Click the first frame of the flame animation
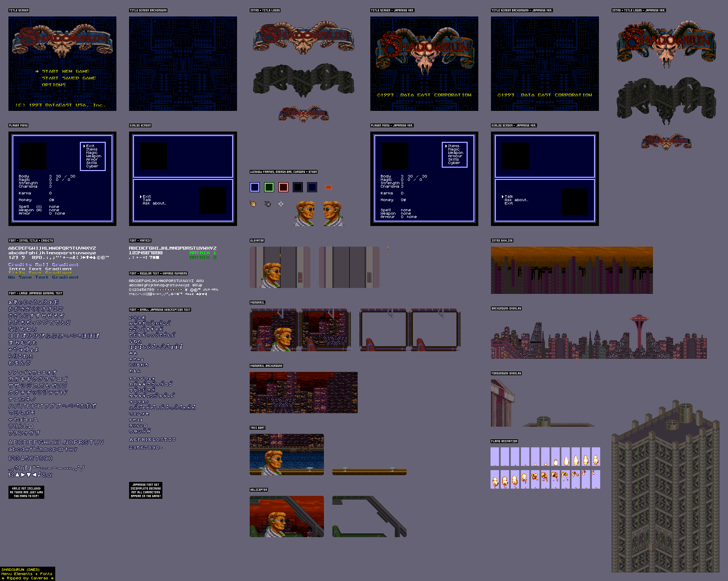The image size is (728, 581). pyautogui.click(x=495, y=457)
